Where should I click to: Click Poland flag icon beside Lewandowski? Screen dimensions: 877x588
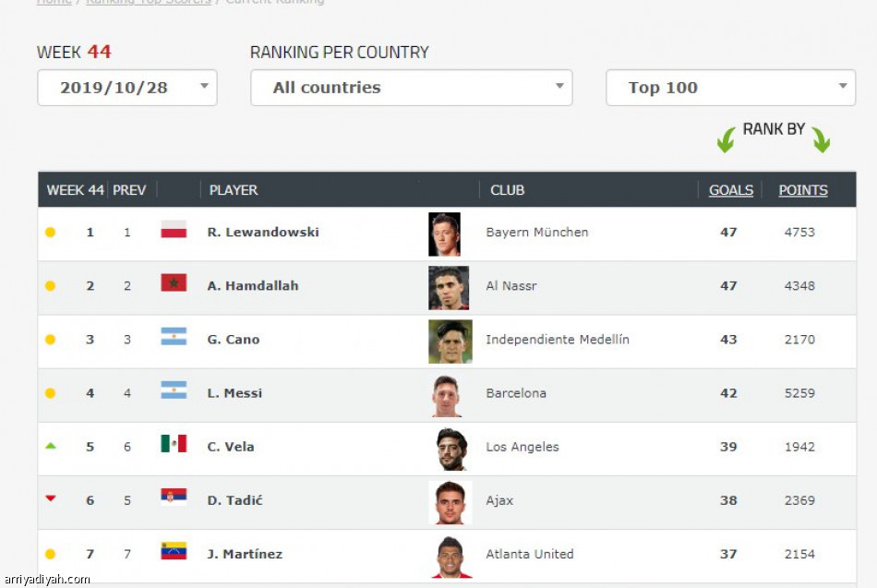(x=174, y=229)
